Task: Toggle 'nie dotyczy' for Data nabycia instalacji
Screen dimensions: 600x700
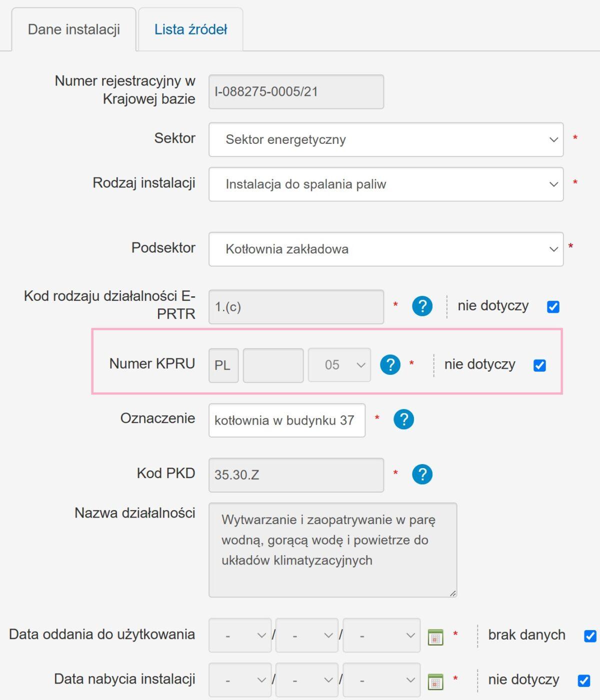Action: (583, 681)
